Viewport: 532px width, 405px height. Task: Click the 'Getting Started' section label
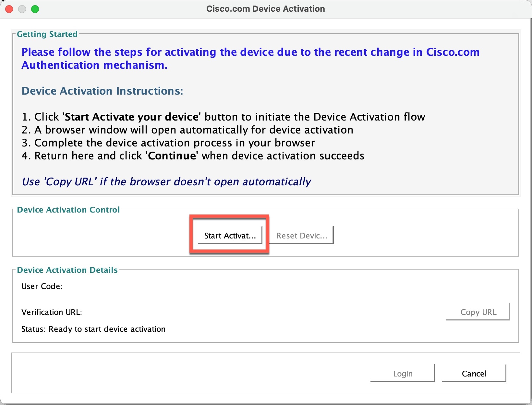(x=47, y=34)
